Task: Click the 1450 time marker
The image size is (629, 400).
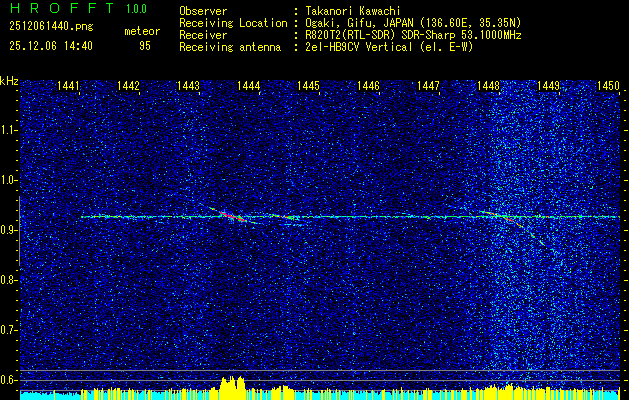Action: pos(609,85)
